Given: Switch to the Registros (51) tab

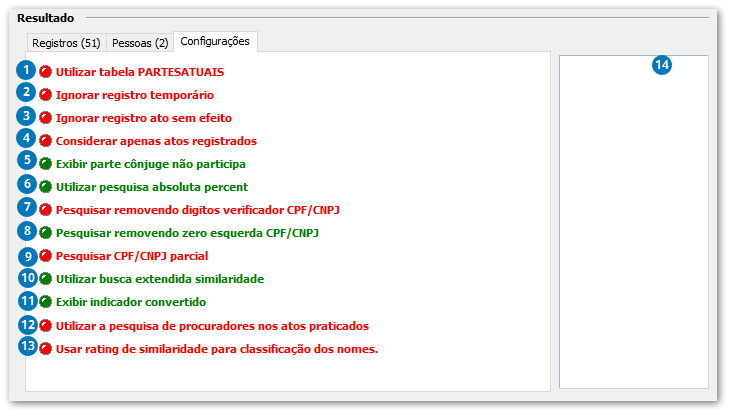Looking at the screenshot, I should coord(67,43).
